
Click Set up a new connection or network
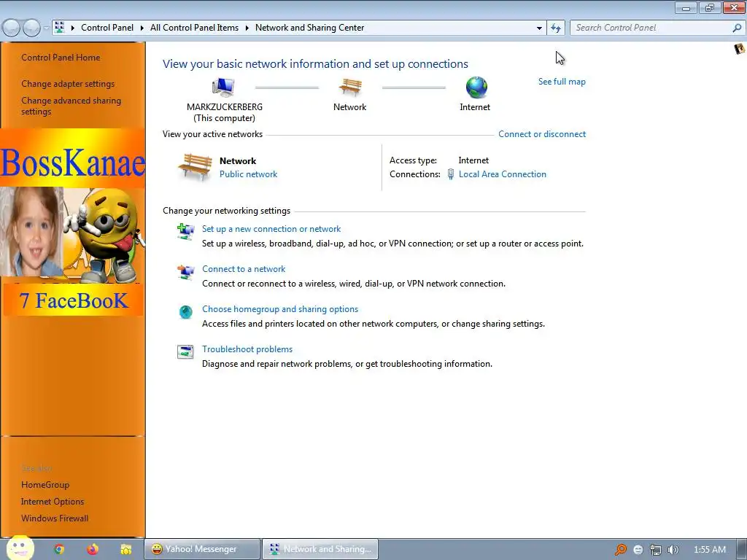click(271, 229)
